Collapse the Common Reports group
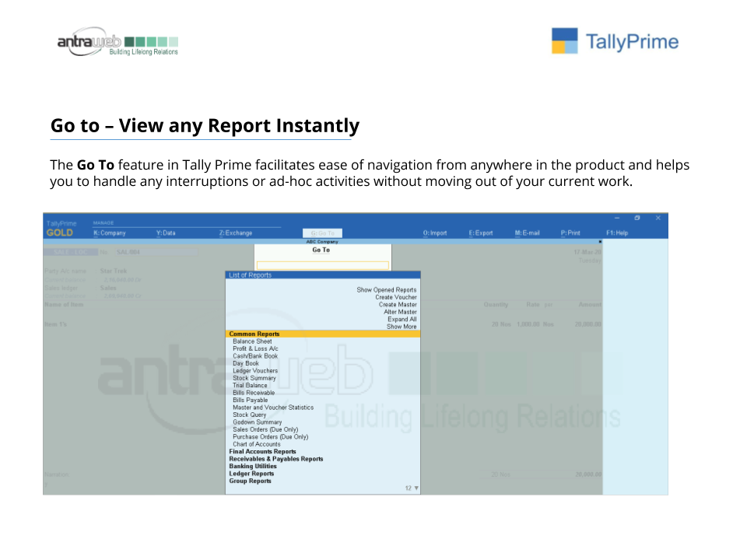The image size is (747, 560). [x=322, y=334]
